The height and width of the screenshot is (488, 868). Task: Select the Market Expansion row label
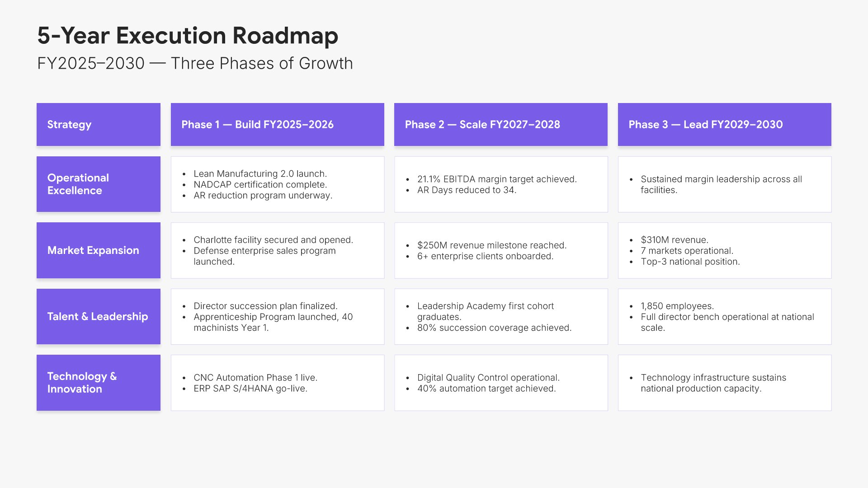pos(98,250)
